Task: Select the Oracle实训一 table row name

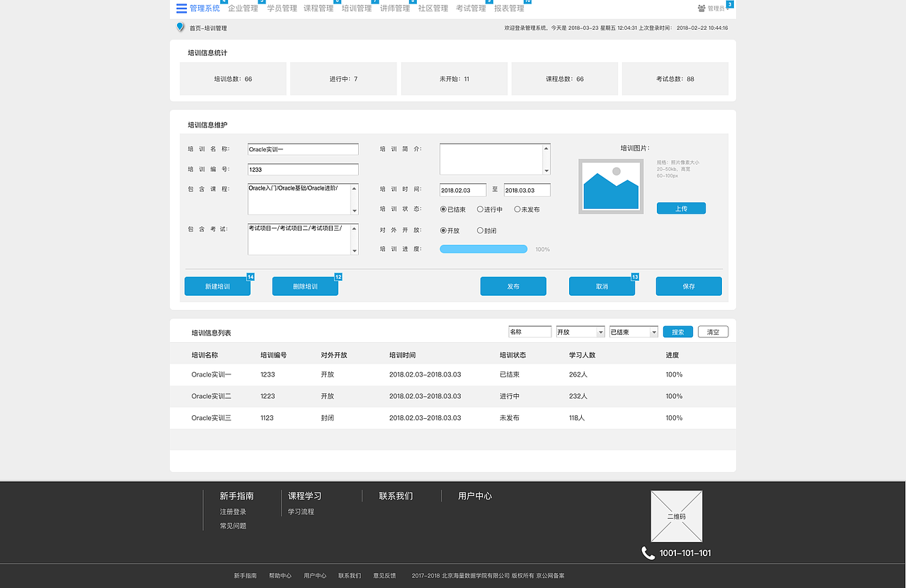Action: 212,374
